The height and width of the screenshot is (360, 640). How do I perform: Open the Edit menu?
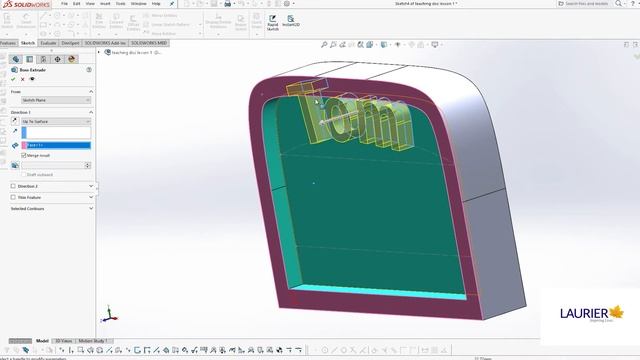click(77, 4)
